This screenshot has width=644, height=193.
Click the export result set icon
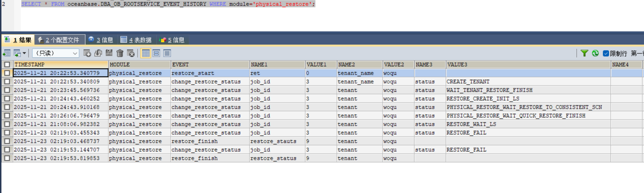coord(7,53)
